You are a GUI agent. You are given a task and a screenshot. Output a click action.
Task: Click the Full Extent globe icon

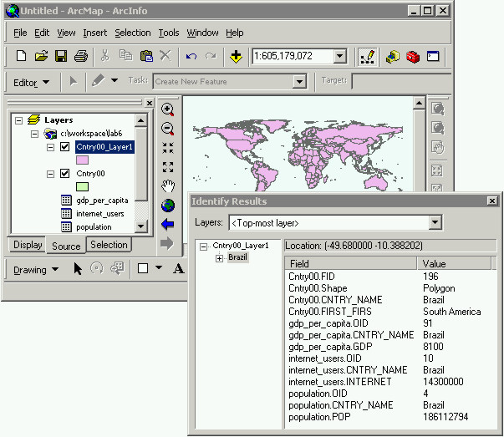(x=168, y=205)
